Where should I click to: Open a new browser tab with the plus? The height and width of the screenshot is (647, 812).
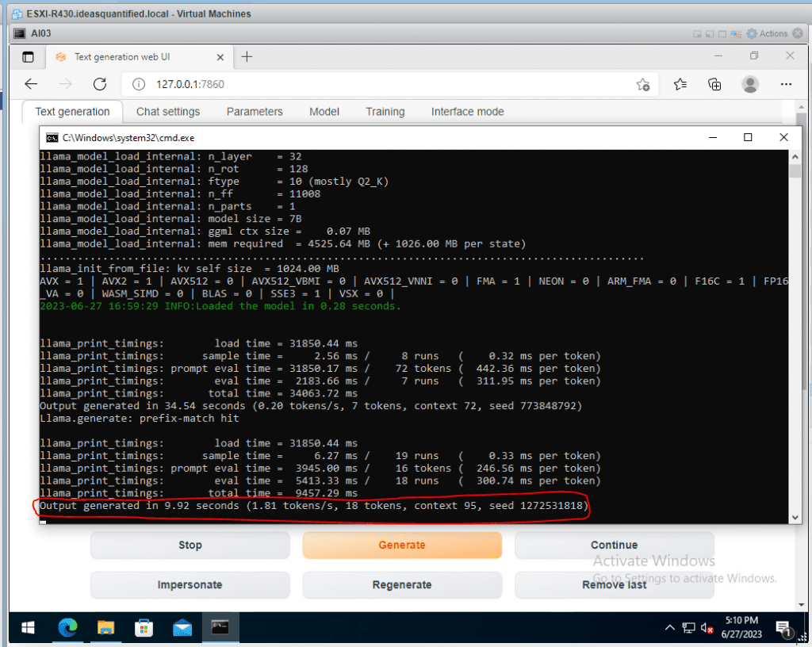tap(247, 57)
